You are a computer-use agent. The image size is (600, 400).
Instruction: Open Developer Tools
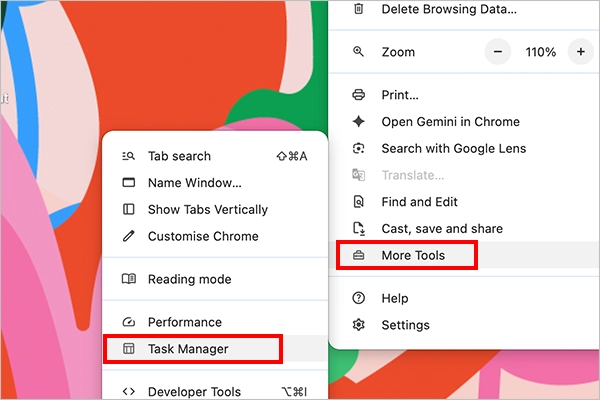click(215, 389)
